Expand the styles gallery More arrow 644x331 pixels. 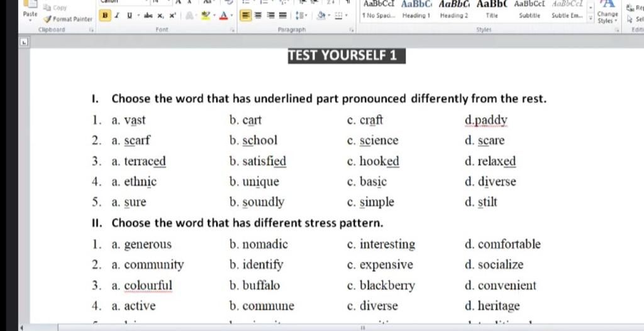[591, 19]
